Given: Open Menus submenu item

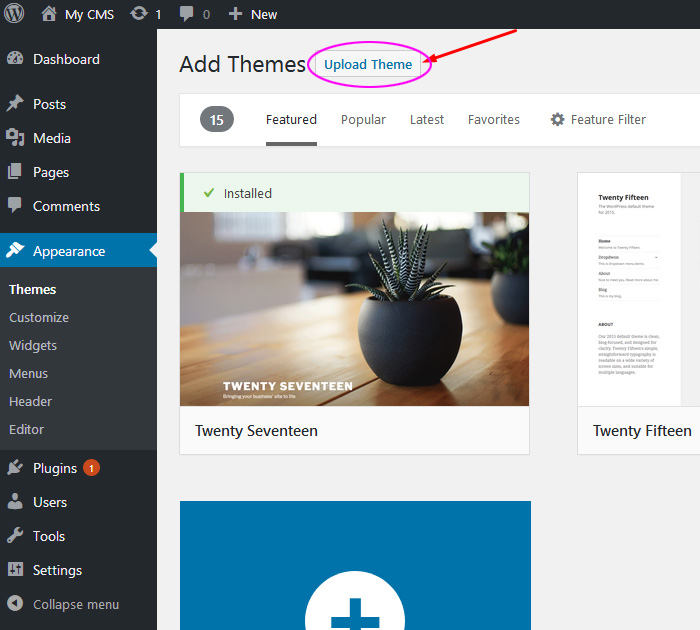Looking at the screenshot, I should click(x=29, y=373).
